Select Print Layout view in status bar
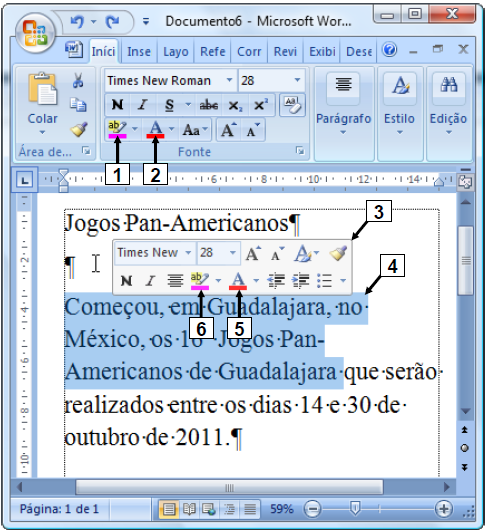 click(x=169, y=509)
